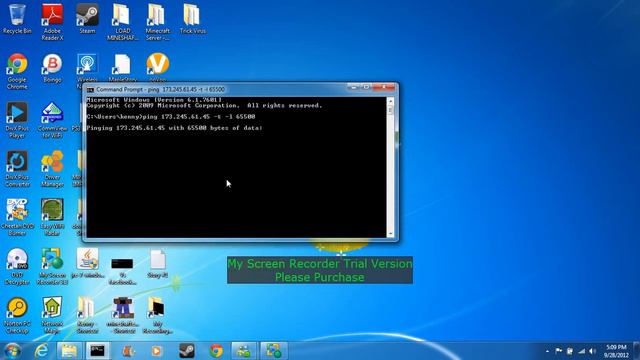This screenshot has height=360, width=640.
Task: Open the Windows Start menu
Action: [x=12, y=351]
